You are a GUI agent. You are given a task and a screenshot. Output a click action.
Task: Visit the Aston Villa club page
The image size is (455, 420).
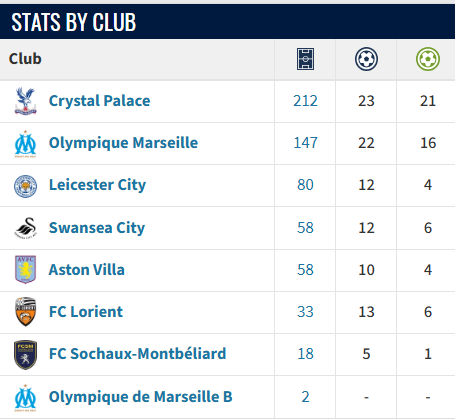[87, 270]
